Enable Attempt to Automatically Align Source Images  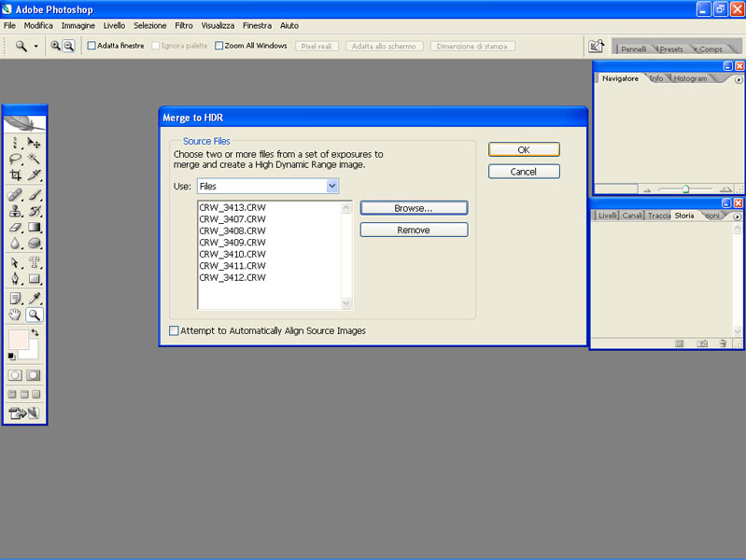pyautogui.click(x=174, y=330)
